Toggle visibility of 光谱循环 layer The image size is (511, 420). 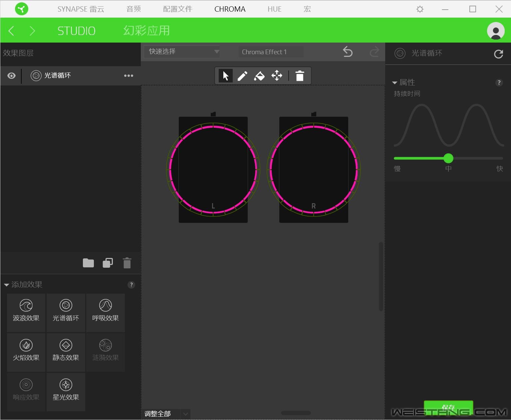coord(11,76)
